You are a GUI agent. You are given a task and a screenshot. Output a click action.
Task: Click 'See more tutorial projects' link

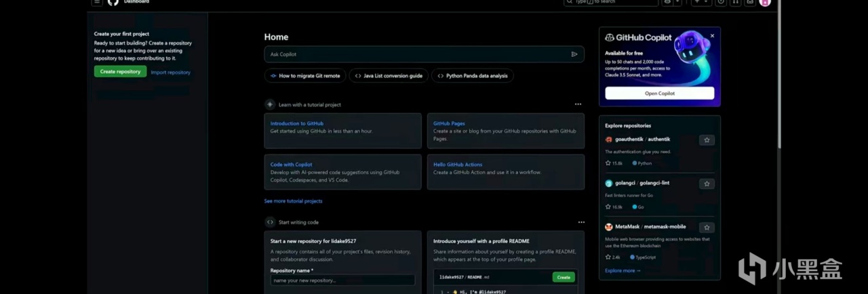coord(293,201)
